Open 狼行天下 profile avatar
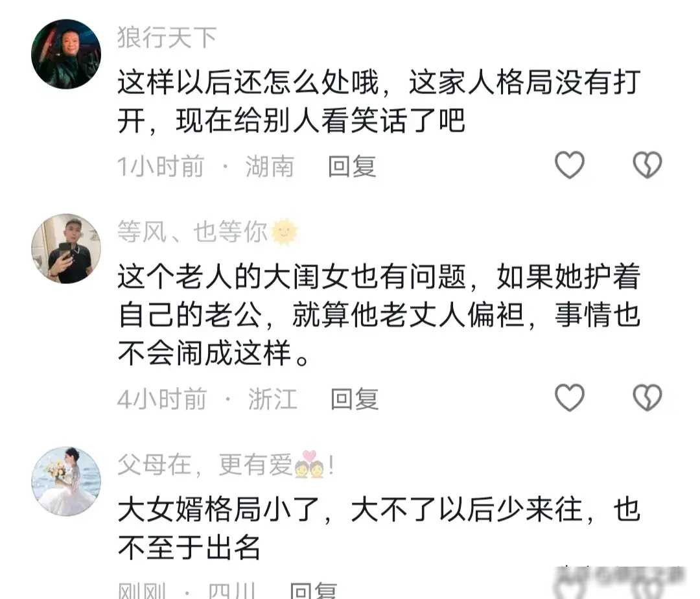700x599 pixels. coord(66,54)
